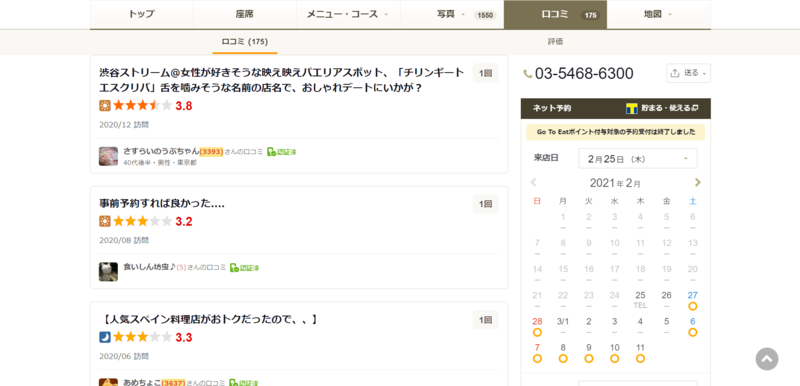Click the 認証済 badge for 食いしん坊虫♪

point(244,267)
